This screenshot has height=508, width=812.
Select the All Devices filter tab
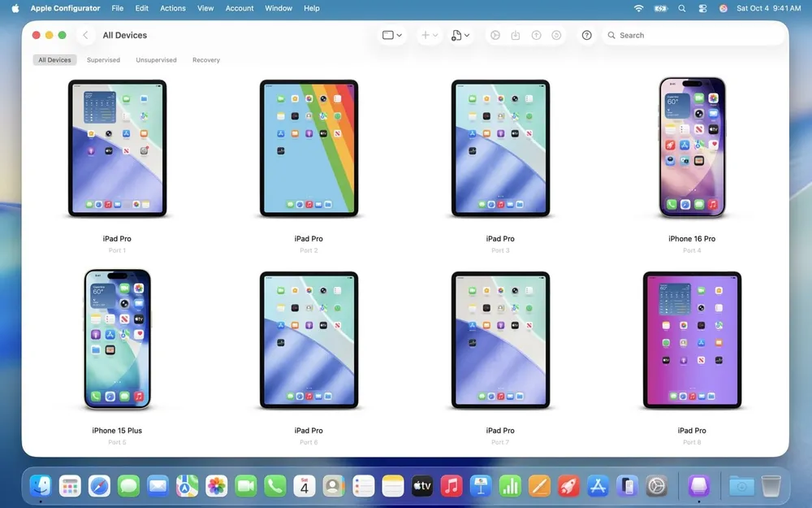(55, 60)
